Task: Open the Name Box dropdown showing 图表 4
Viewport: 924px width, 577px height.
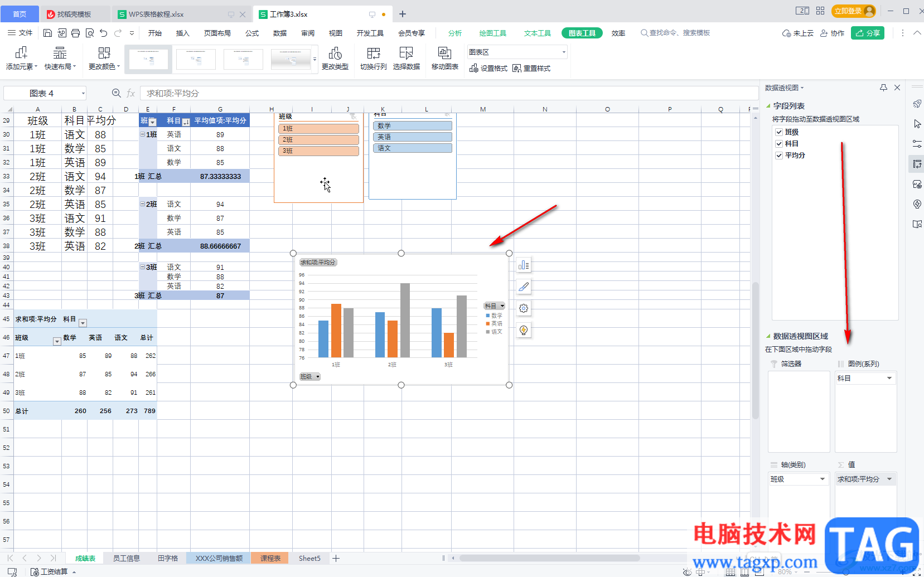Action: [x=83, y=93]
